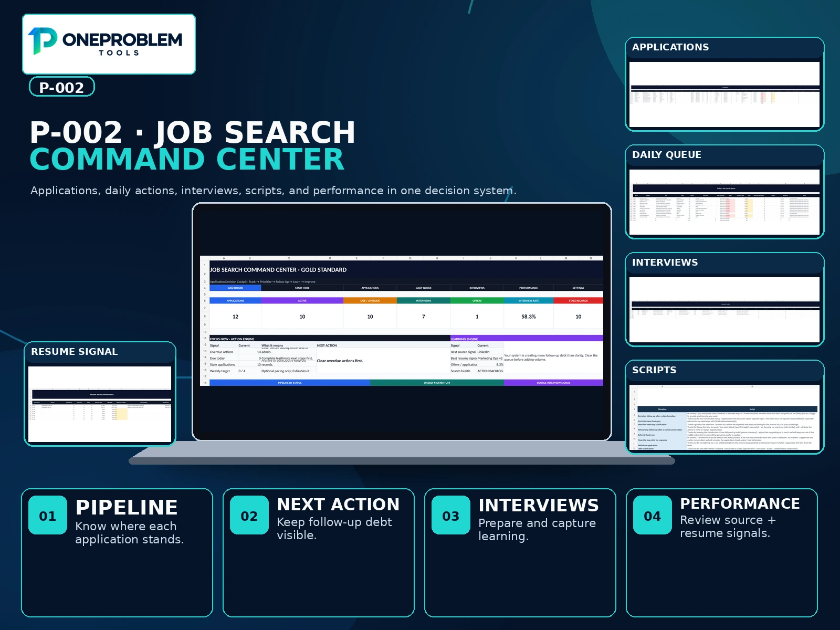The width and height of the screenshot is (840, 630).
Task: Select the 'Marketing Ops v2' resume cell
Action: point(490,358)
